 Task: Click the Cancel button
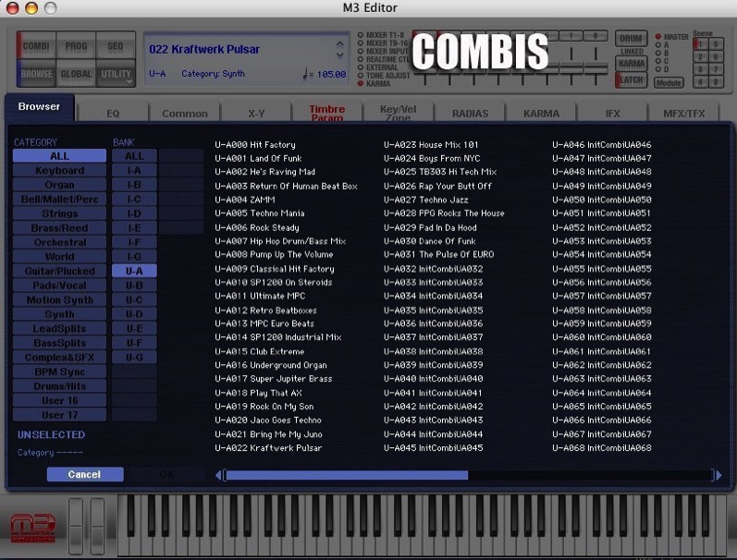click(x=85, y=474)
